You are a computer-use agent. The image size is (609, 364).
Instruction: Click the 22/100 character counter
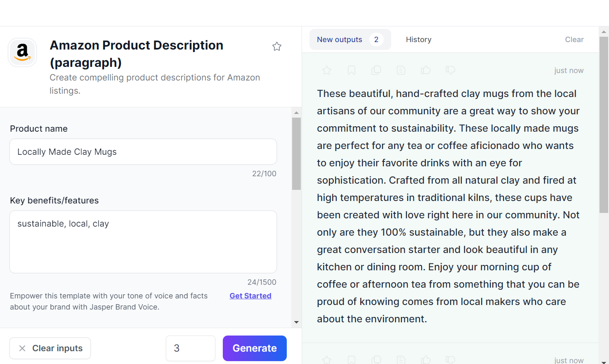[x=264, y=174]
